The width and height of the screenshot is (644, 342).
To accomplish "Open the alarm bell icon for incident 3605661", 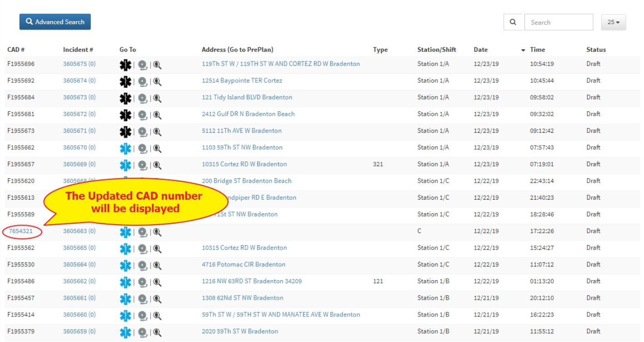I will (142, 298).
